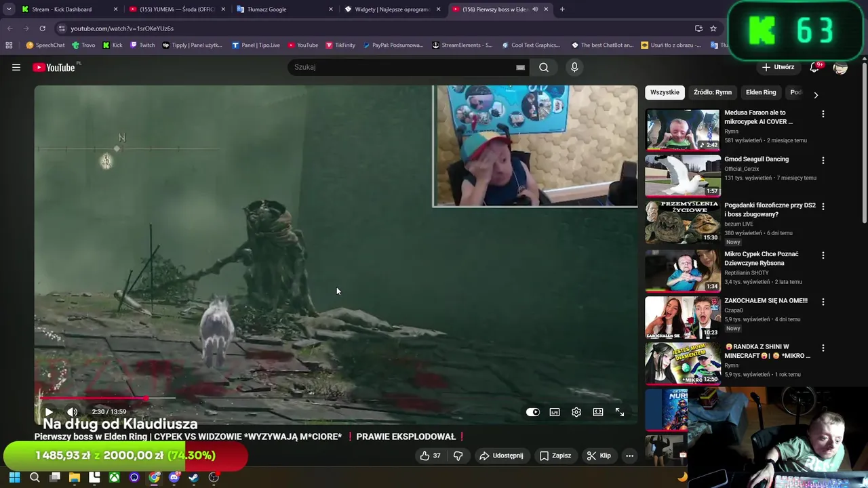Open Pogadanki filozoficzne przy DS2 title
Viewport: 868px width, 488px height.
pyautogui.click(x=770, y=209)
